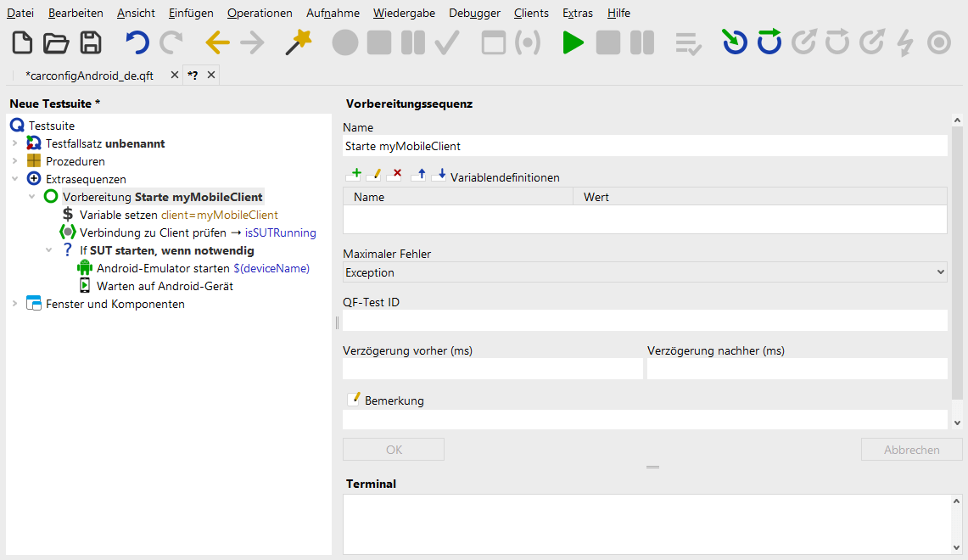Open the quickstart wizard wand
Image resolution: width=968 pixels, height=560 pixels.
click(x=298, y=43)
